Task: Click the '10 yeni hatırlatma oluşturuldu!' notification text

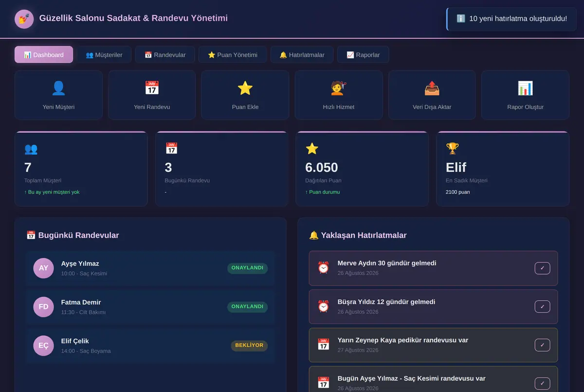Action: coord(518,18)
